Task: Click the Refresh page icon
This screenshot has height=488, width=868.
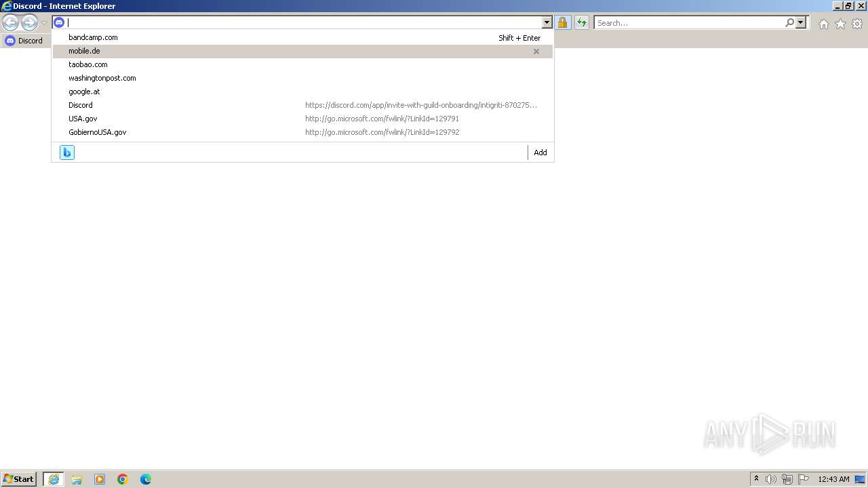Action: coord(582,22)
